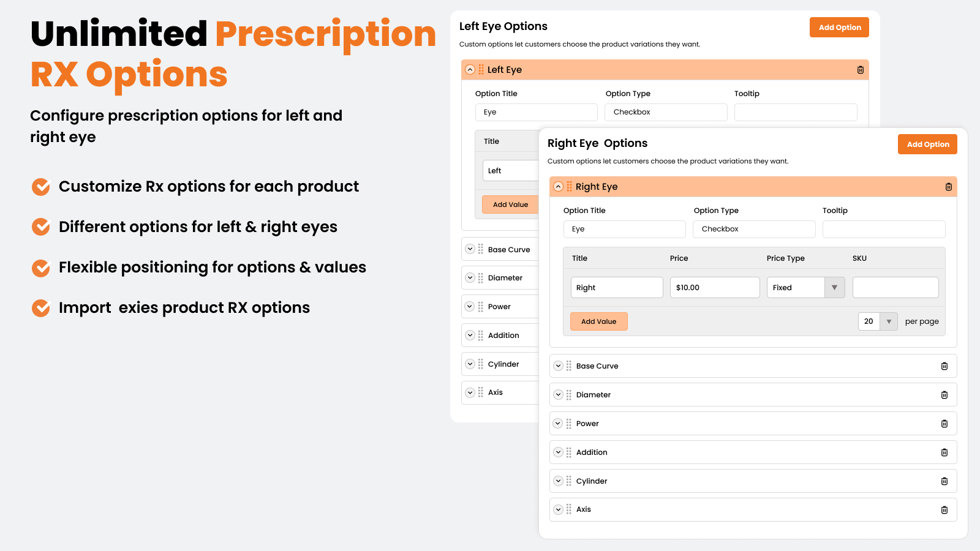Click trash icon on right panel Base Curve row
Viewport: 980px width, 551px height.
pos(944,366)
